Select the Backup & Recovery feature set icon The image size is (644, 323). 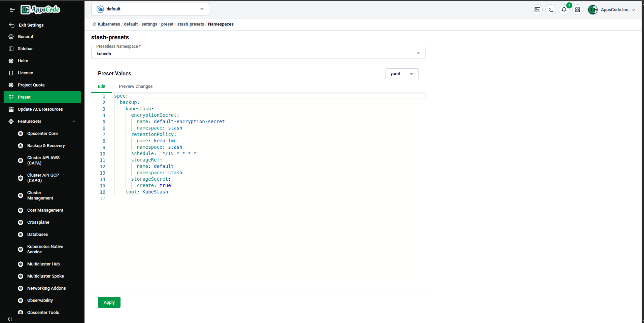coord(21,145)
